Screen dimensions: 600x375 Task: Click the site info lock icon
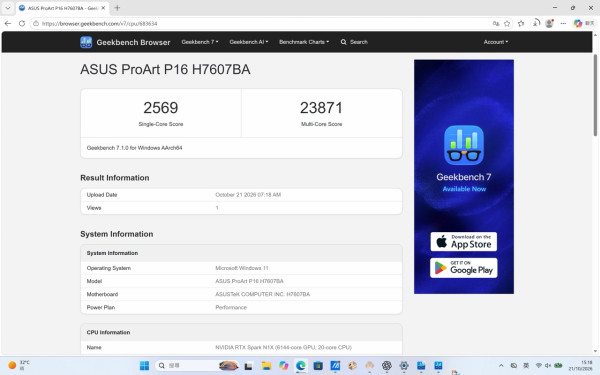36,23
